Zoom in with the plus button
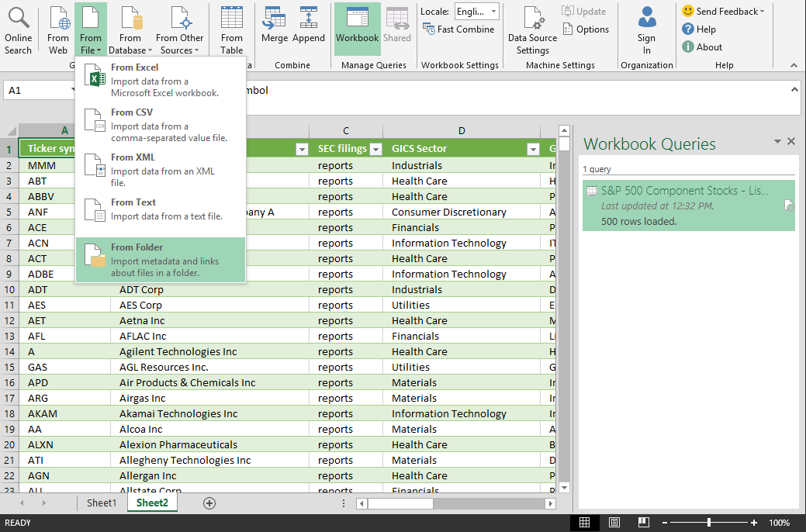The width and height of the screenshot is (806, 532). [753, 523]
